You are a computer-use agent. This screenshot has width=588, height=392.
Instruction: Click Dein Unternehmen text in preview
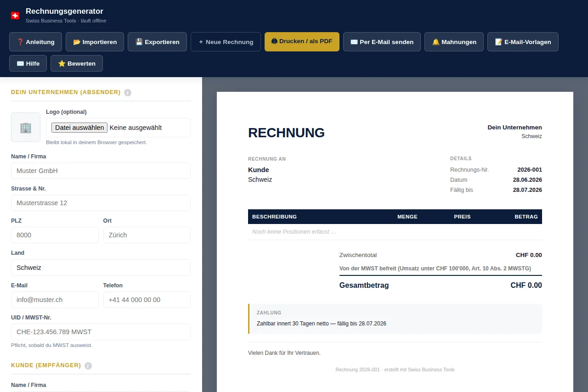tap(514, 128)
